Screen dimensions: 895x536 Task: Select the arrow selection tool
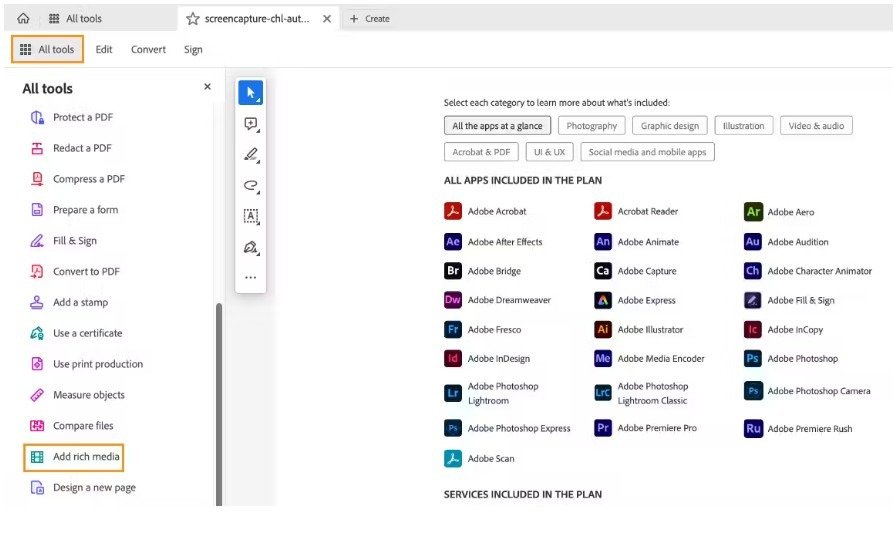(251, 92)
